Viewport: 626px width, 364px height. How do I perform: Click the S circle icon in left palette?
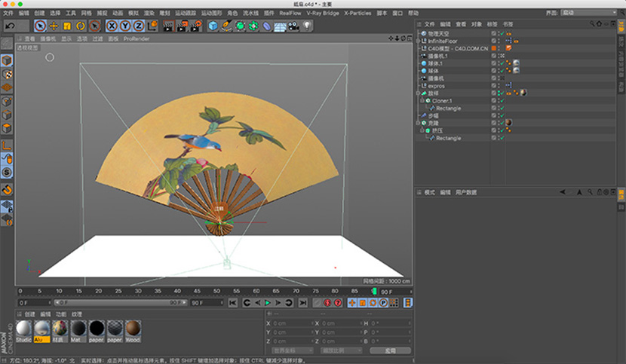pyautogui.click(x=7, y=172)
